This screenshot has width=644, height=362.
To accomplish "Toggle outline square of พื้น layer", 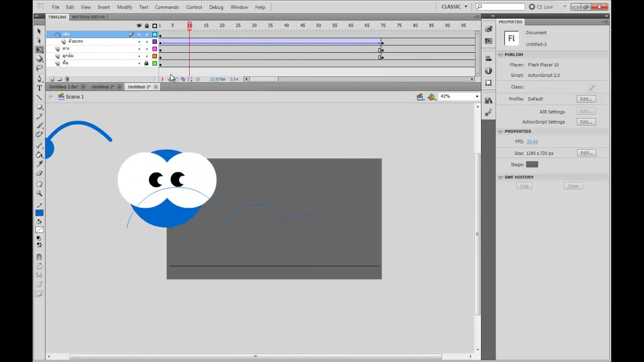I will [154, 63].
